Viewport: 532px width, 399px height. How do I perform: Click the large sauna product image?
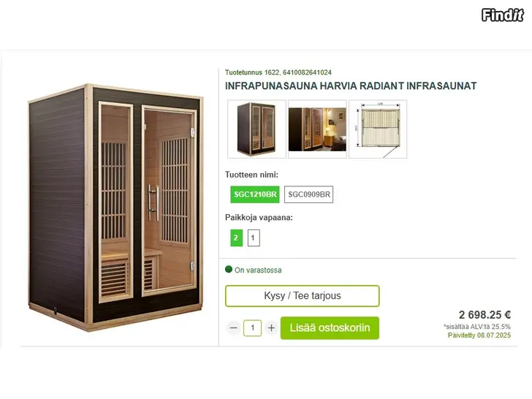(x=115, y=207)
